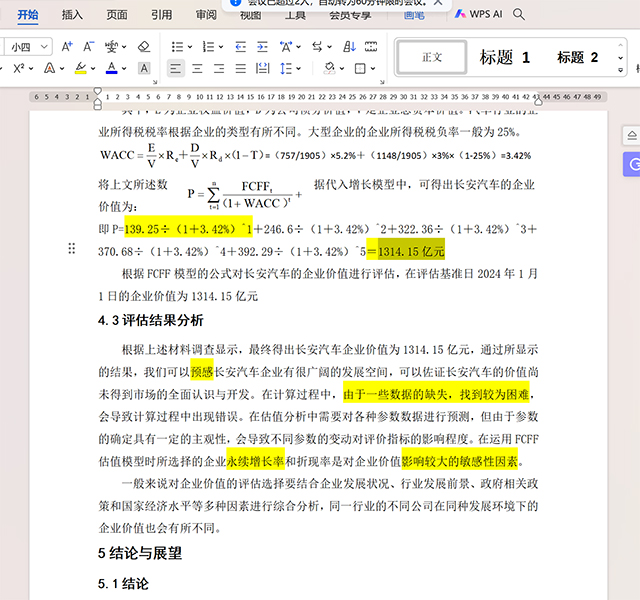Align the paragraph left
Screen dimensions: 640x600
(176, 68)
